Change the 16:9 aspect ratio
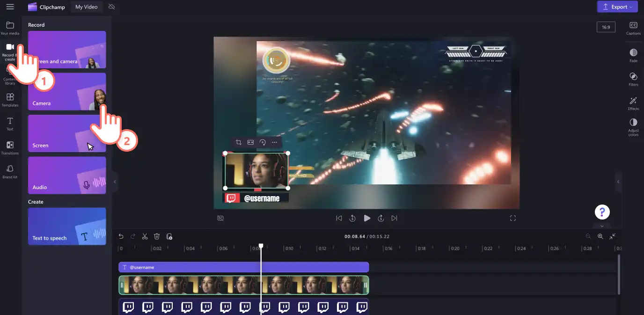 (x=606, y=27)
